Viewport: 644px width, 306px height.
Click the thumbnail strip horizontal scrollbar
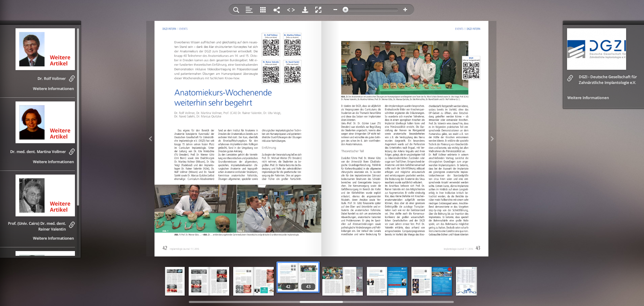[x=321, y=302]
